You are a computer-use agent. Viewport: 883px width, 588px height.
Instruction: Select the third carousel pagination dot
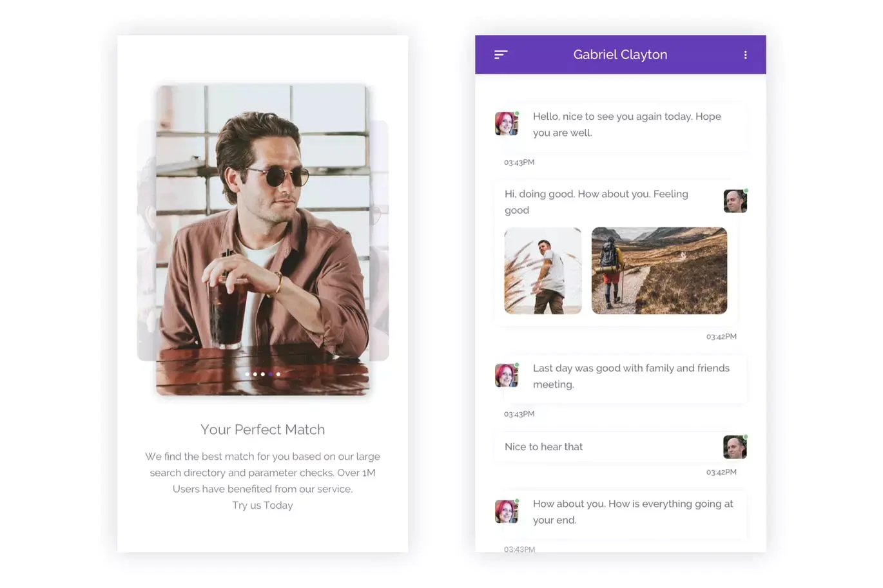(x=262, y=374)
